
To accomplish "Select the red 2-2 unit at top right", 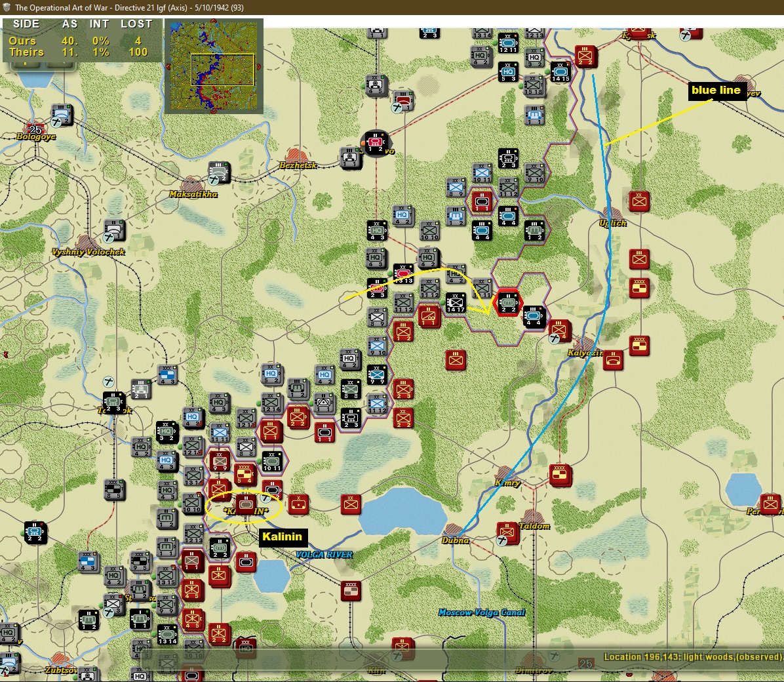I will [x=586, y=56].
